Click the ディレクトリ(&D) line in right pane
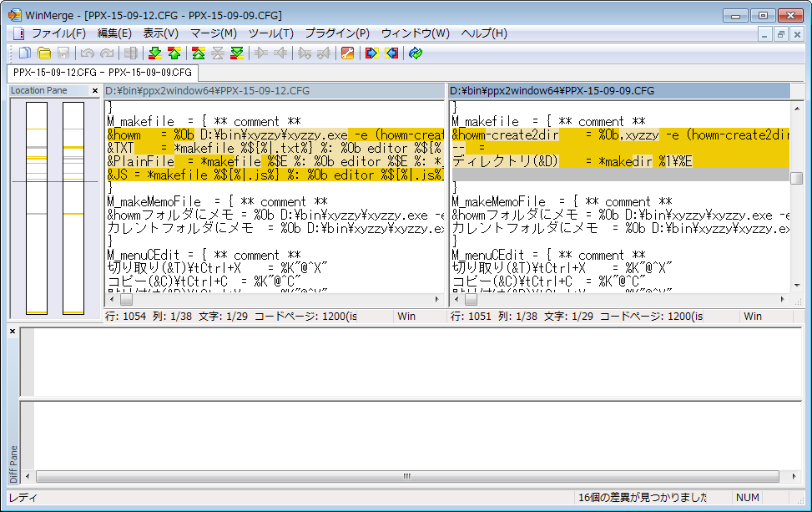 [620, 162]
